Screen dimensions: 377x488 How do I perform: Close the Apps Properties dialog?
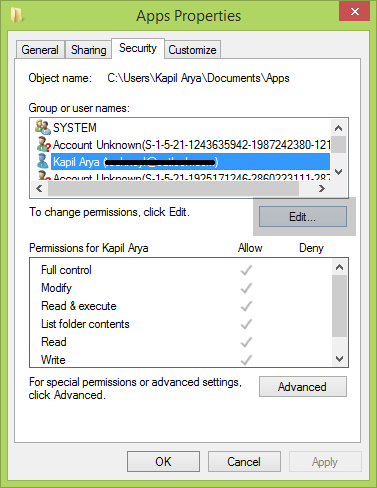(355, 11)
